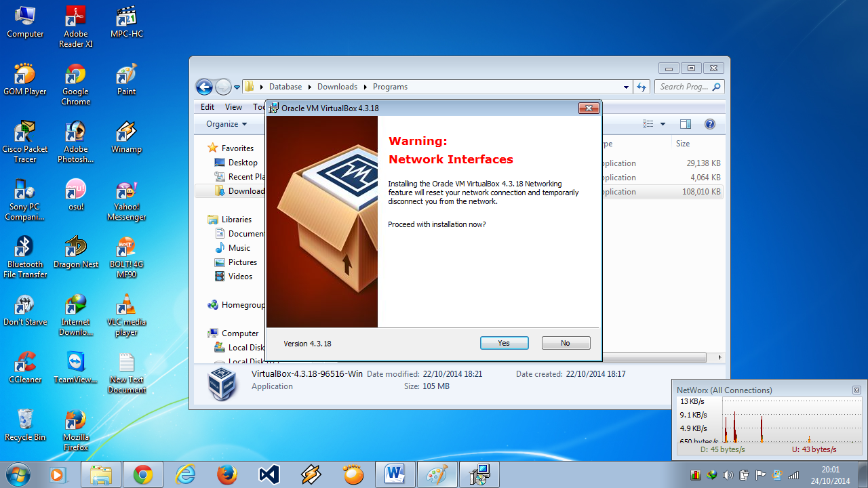Open the taskbar clock showing 20:01
This screenshot has width=868, height=488.
(830, 474)
